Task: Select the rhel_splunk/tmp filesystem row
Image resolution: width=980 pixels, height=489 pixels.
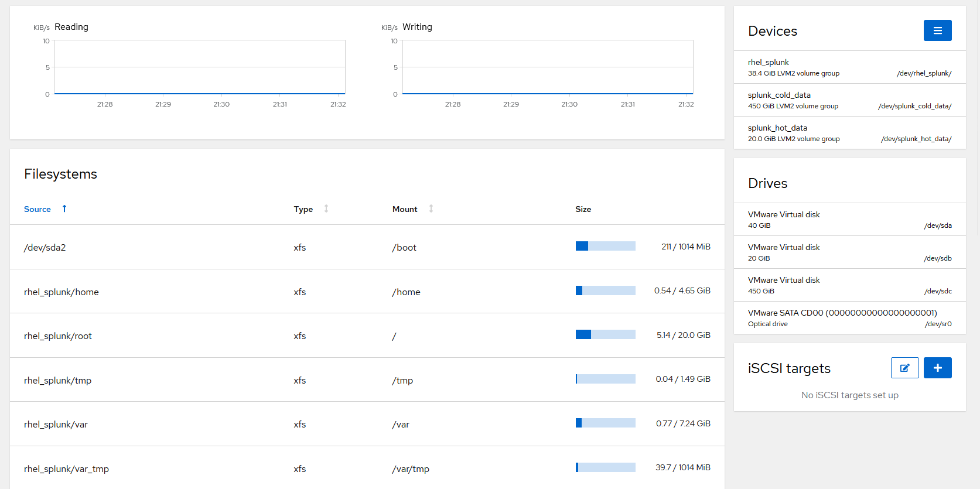Action: pos(367,379)
